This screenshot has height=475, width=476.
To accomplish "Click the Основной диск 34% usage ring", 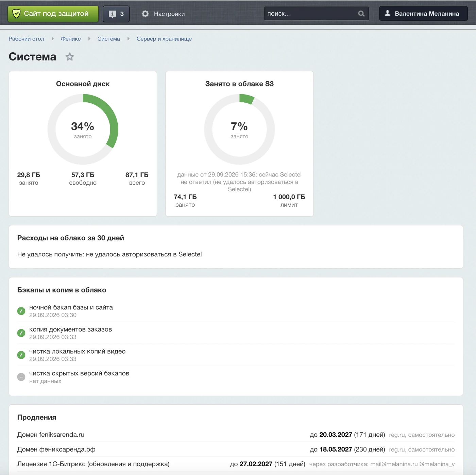I will [x=83, y=130].
